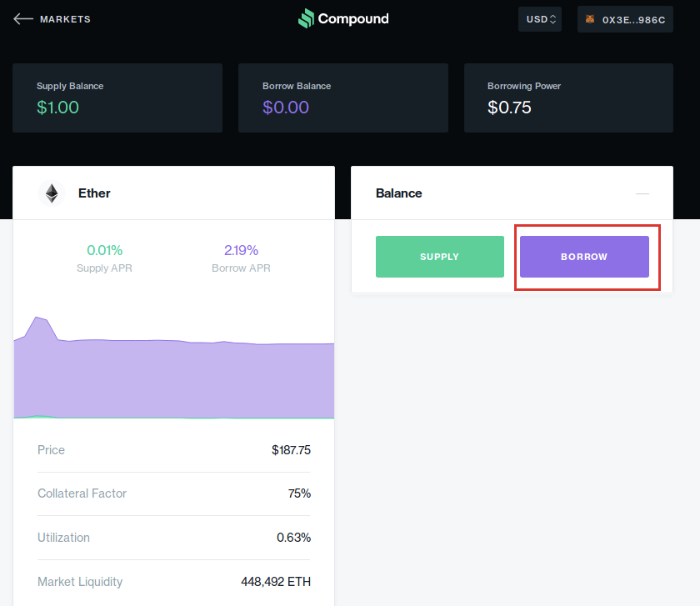Image resolution: width=700 pixels, height=606 pixels.
Task: Click the Balance panel heading
Action: tap(398, 193)
